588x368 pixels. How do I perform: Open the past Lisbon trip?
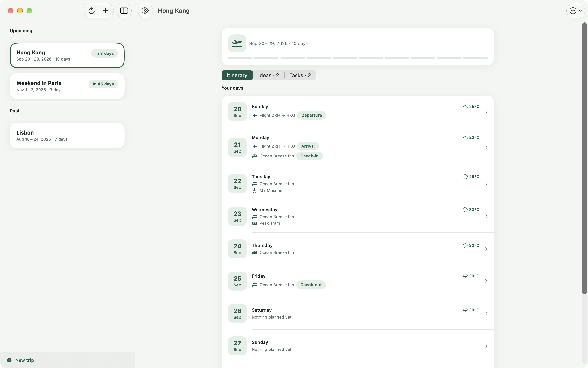pyautogui.click(x=67, y=136)
